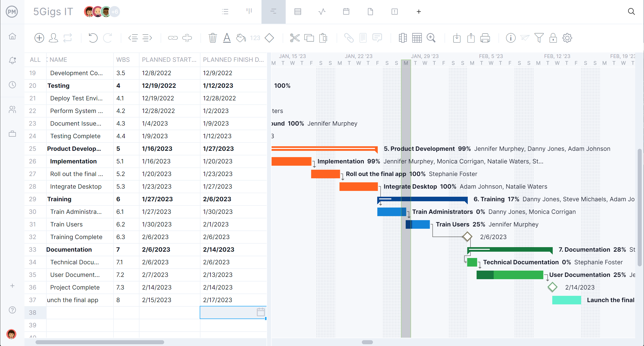Screen dimensions: 644x346
Task: Click the ALL column header
Action: (35, 60)
